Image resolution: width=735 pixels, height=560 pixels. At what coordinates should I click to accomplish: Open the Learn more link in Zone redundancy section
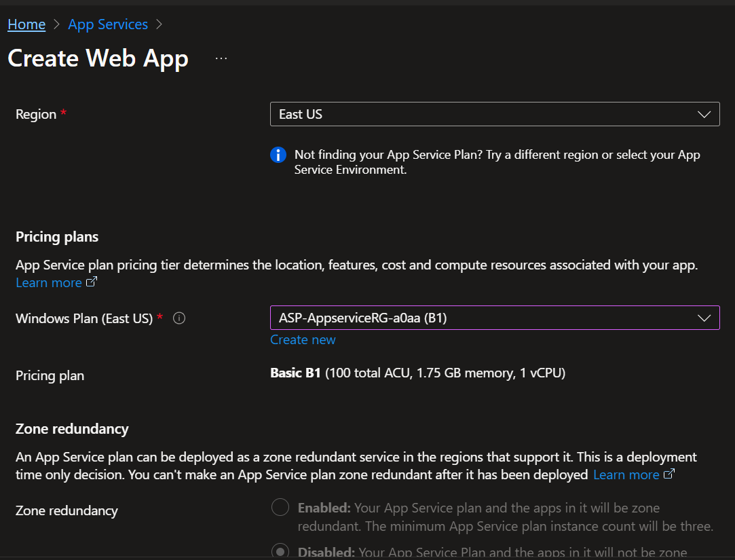pos(626,474)
